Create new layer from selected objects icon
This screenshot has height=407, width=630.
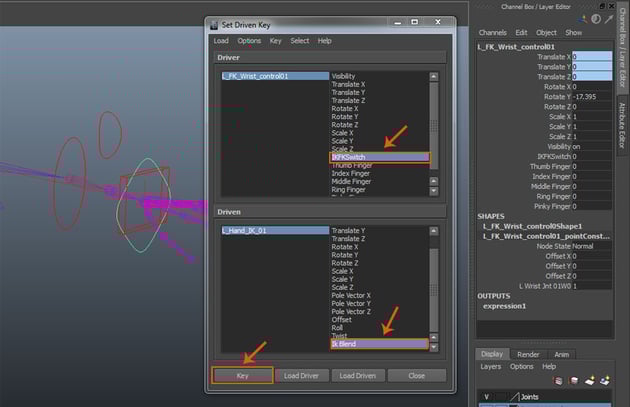pyautogui.click(x=605, y=380)
